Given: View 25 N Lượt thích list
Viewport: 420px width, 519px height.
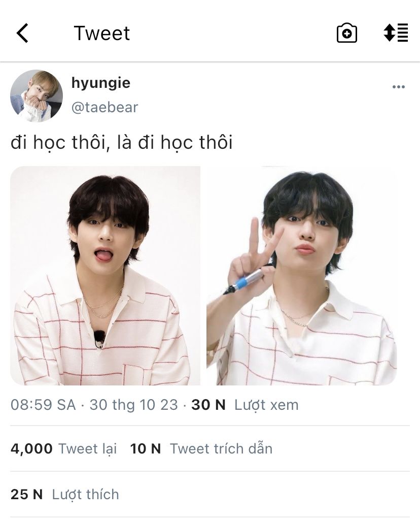Looking at the screenshot, I should (64, 495).
